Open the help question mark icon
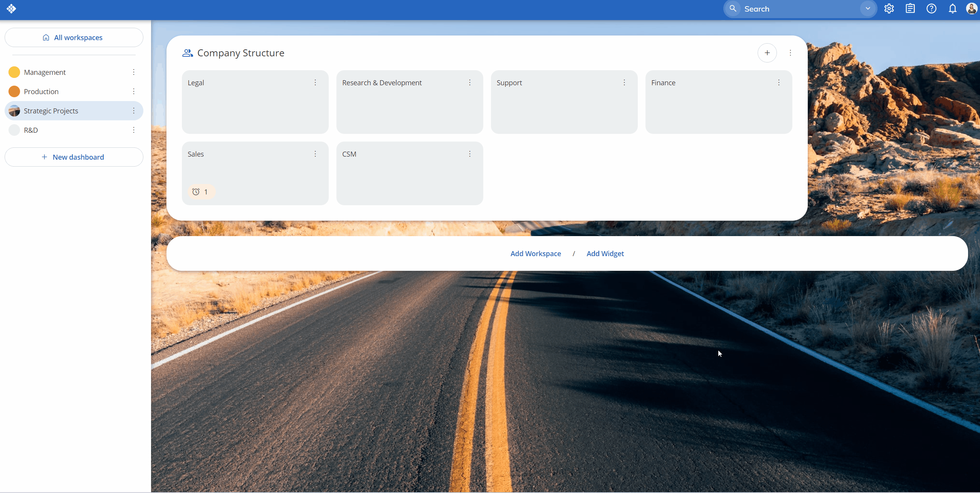The height and width of the screenshot is (493, 980). (931, 8)
